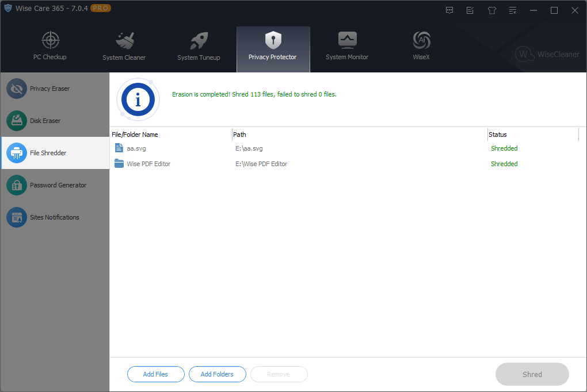Click the Add Folders button

tap(218, 374)
